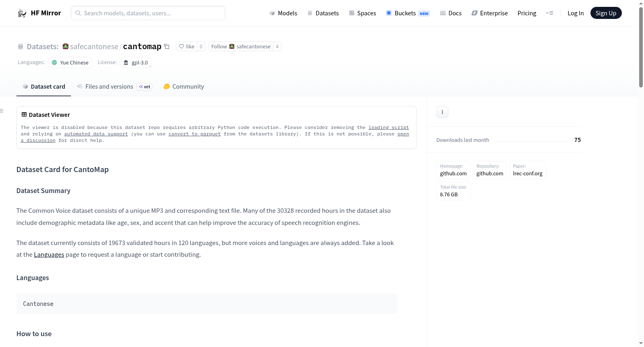This screenshot has width=644, height=347.
Task: Click the How to use heading
Action: [34, 334]
